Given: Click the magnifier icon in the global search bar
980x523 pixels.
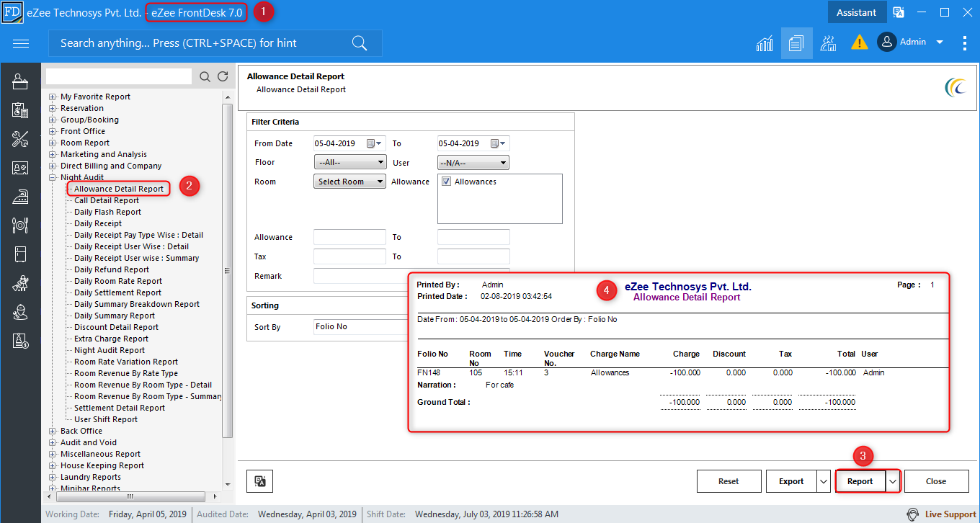Looking at the screenshot, I should tap(360, 43).
